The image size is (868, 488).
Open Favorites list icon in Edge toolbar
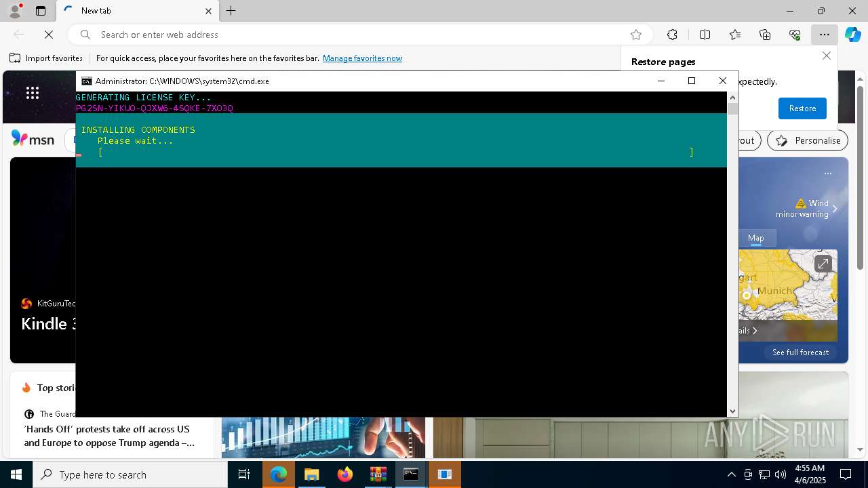click(x=735, y=35)
